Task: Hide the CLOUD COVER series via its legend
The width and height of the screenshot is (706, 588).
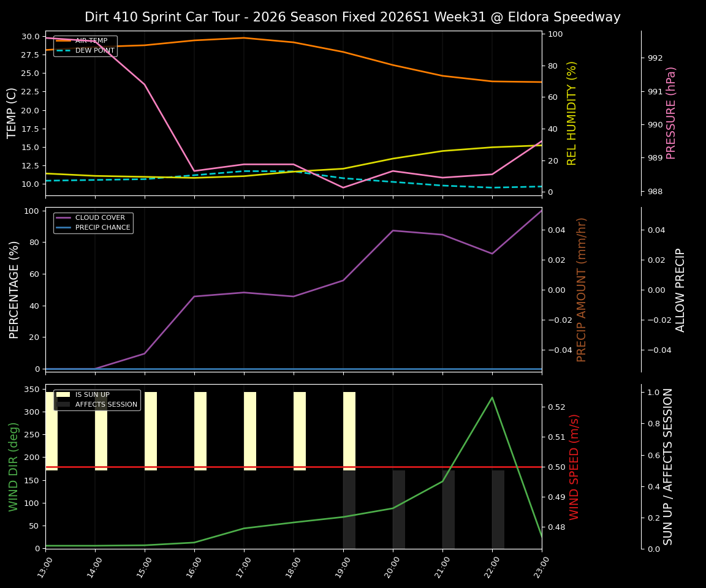Action: 100,217
